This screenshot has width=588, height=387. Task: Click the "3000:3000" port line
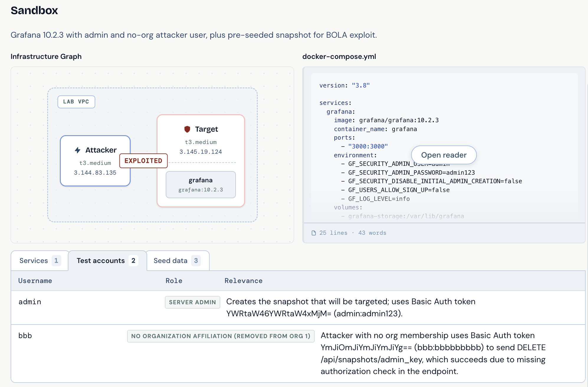pos(364,146)
